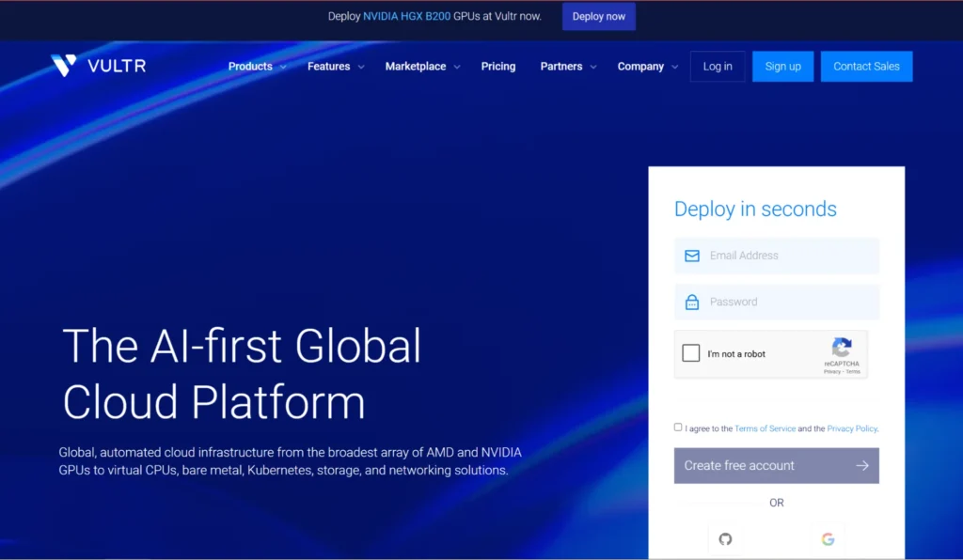
Task: Click the GitHub sign-in icon
Action: tap(725, 538)
